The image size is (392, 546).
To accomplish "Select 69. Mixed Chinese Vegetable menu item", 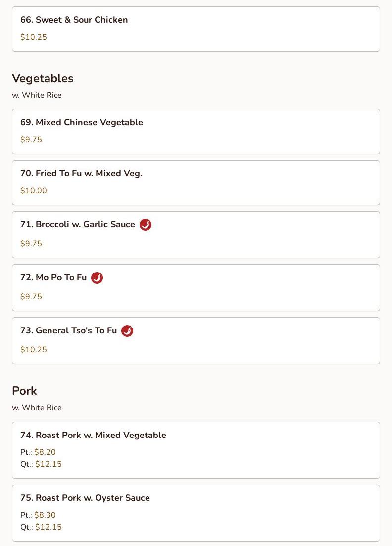I will tap(196, 132).
